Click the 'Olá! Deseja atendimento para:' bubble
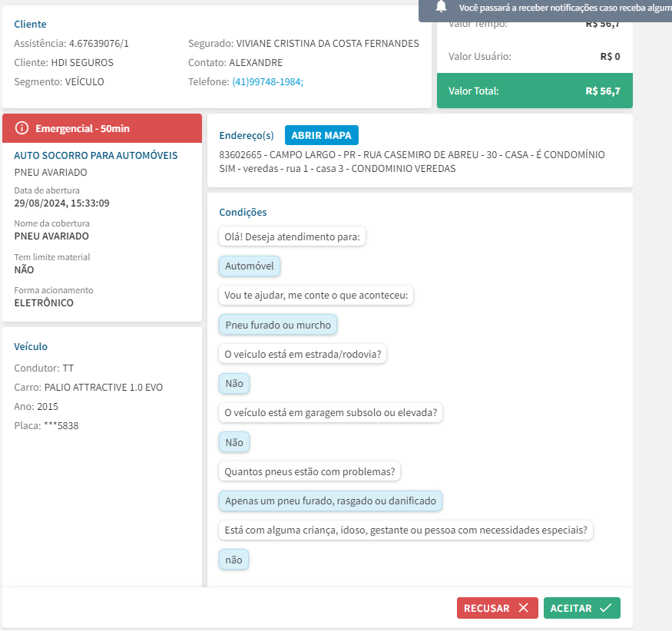The height and width of the screenshot is (631, 672). coord(292,237)
